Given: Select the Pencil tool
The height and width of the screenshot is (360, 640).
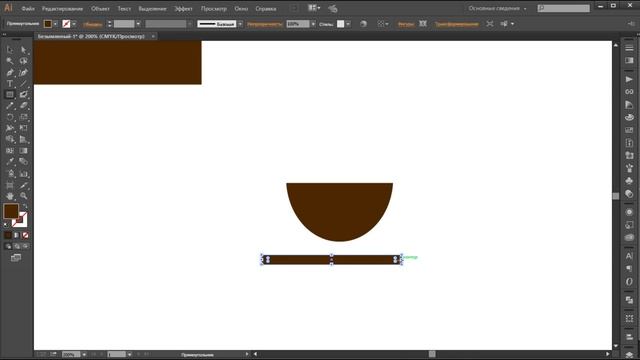Looking at the screenshot, I should coord(10,106).
